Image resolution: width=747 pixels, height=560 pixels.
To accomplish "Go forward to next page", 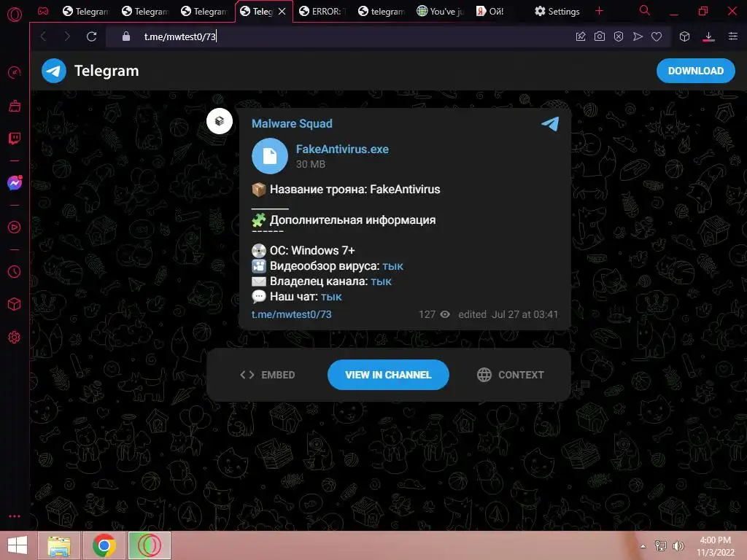I will coord(67,36).
